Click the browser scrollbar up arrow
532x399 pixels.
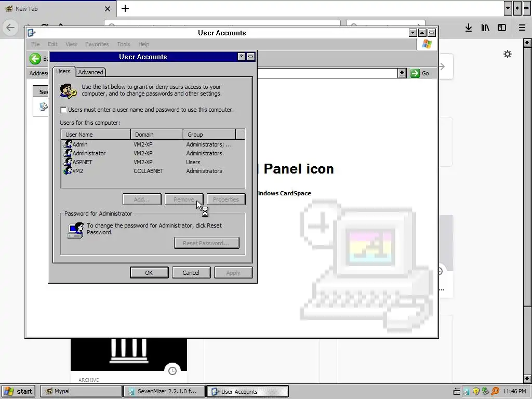click(x=527, y=43)
